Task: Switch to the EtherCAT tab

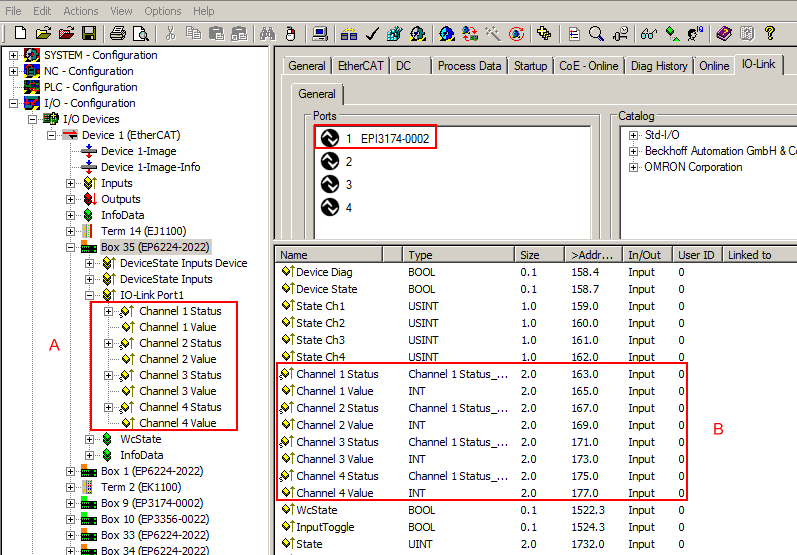Action: (x=360, y=66)
